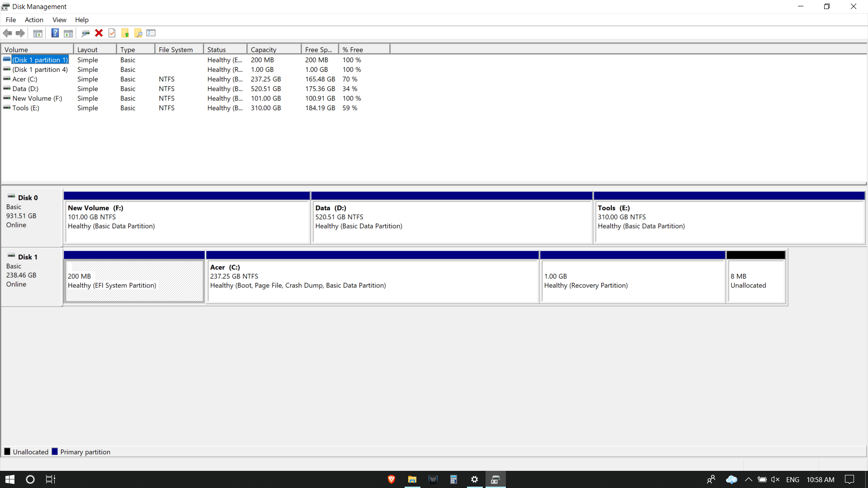Image resolution: width=868 pixels, height=488 pixels.
Task: Click the settings checklist toolbar icon
Action: [x=151, y=33]
